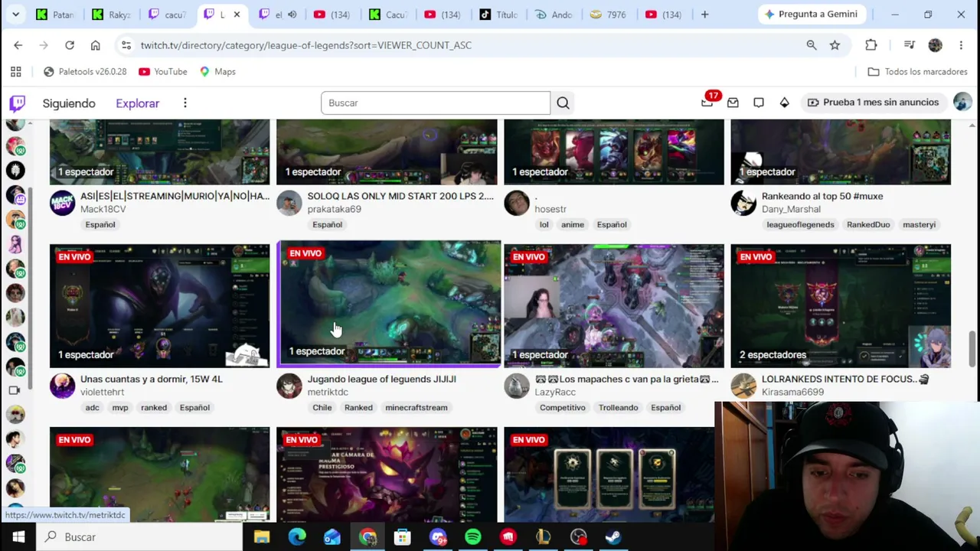View site information icon in address bar
The image size is (980, 551).
click(126, 45)
